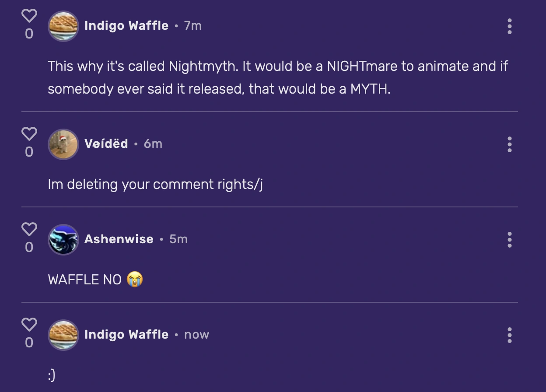Click the 6m timestamp on Vøídëd's comment

[x=153, y=144]
